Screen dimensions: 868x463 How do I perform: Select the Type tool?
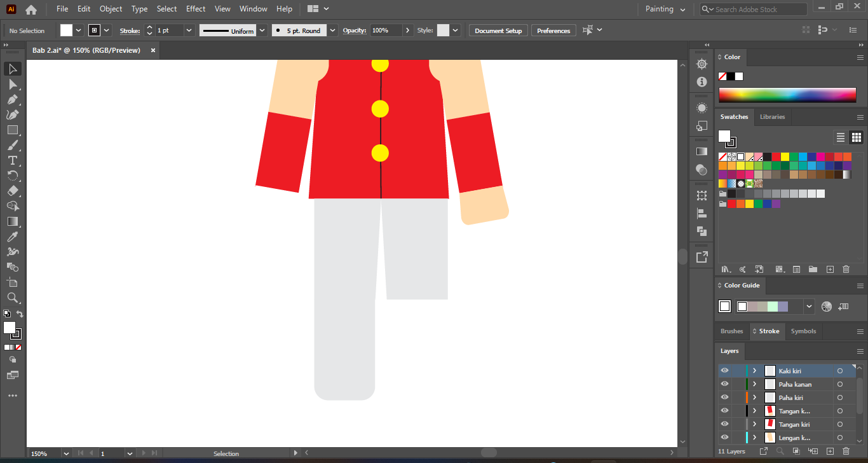pyautogui.click(x=12, y=160)
